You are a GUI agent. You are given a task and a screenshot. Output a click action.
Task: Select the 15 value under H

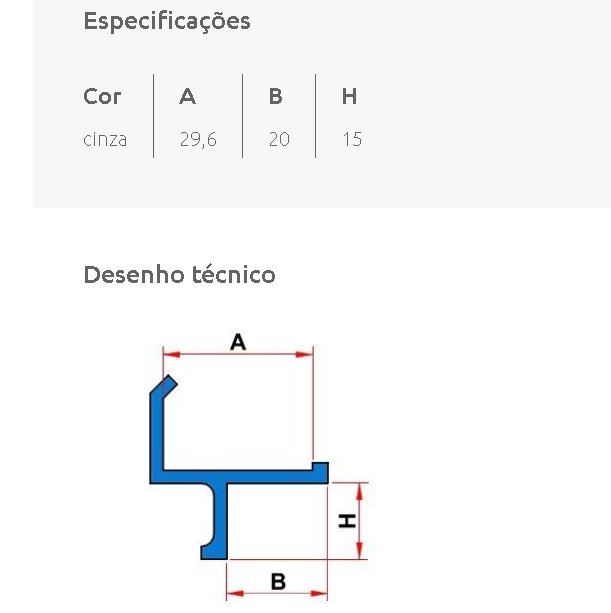[352, 140]
